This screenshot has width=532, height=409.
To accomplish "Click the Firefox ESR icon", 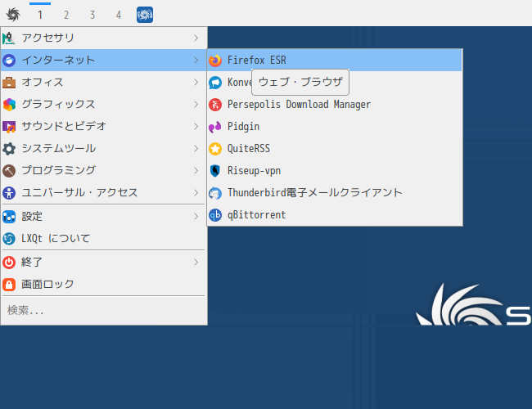I will tap(215, 61).
